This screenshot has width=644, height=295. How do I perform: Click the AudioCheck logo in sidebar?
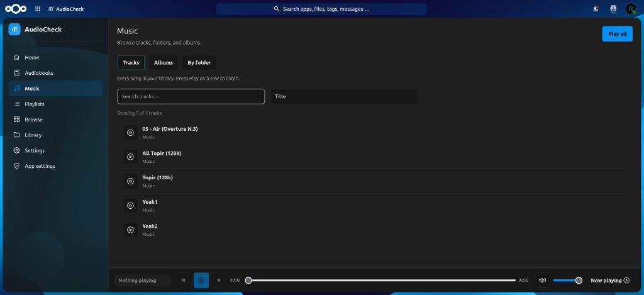14,29
